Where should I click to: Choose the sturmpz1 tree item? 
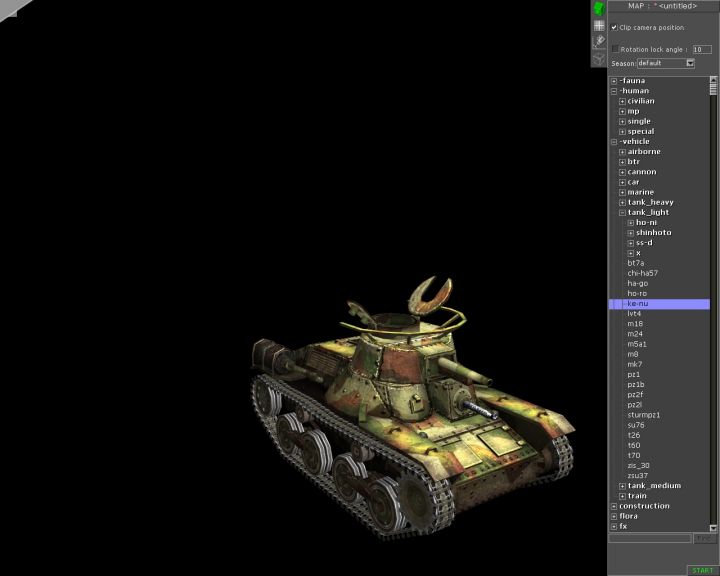(643, 415)
